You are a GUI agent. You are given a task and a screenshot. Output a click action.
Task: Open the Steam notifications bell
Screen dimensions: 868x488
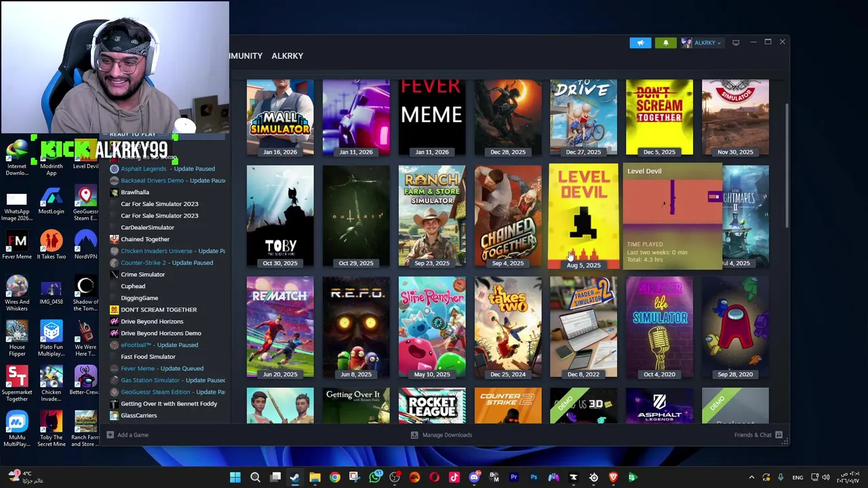pos(665,43)
